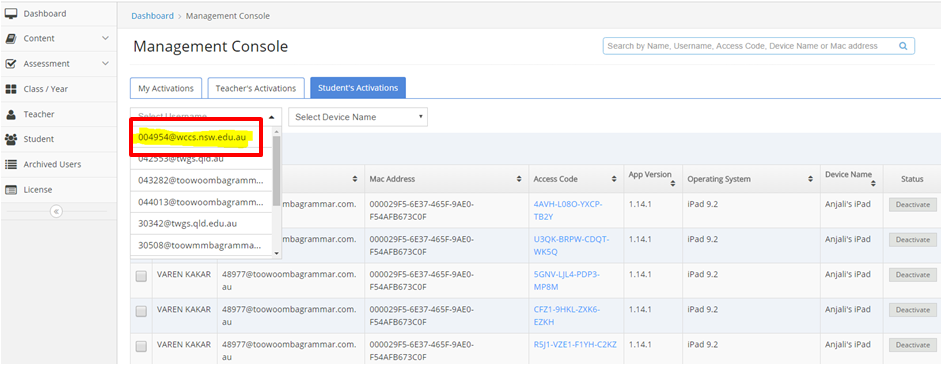Sort by Access Code column arrows
The width and height of the screenshot is (942, 365).
point(613,179)
